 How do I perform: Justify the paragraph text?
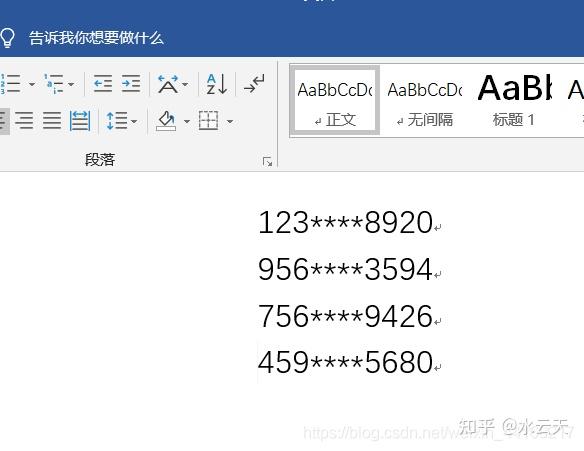[52, 121]
